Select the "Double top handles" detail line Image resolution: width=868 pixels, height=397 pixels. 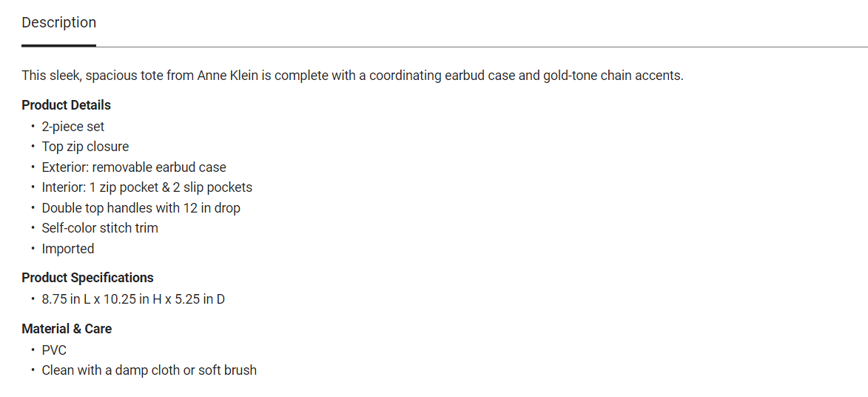tap(141, 208)
